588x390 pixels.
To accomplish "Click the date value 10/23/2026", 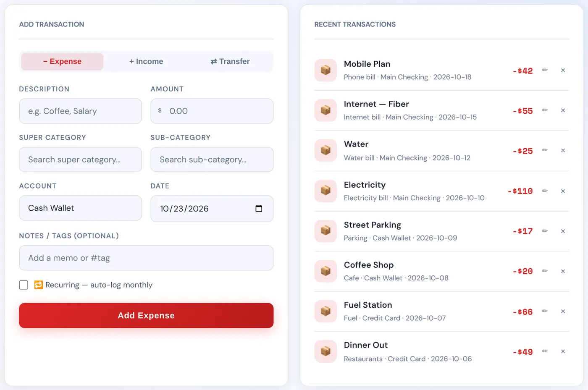I will pos(184,209).
